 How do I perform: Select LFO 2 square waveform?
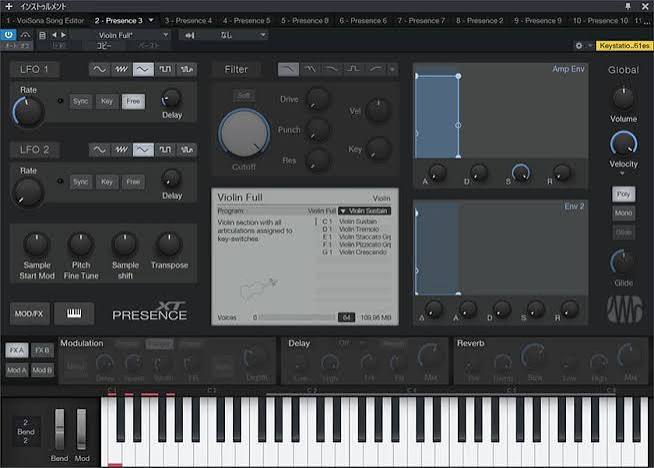pos(165,150)
